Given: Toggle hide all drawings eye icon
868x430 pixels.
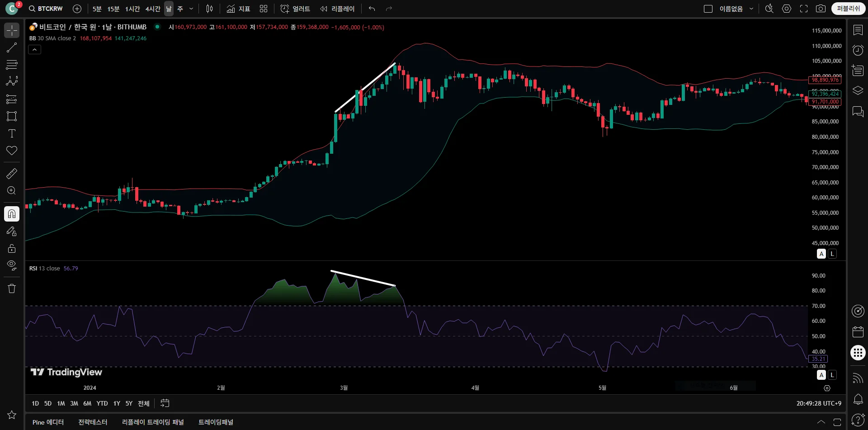Looking at the screenshot, I should tap(12, 265).
